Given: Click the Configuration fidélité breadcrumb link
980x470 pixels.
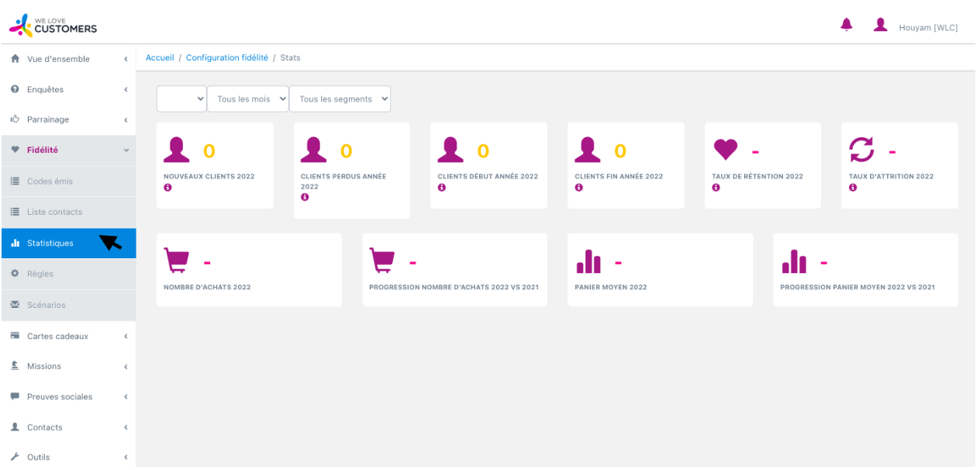Looking at the screenshot, I should point(226,58).
